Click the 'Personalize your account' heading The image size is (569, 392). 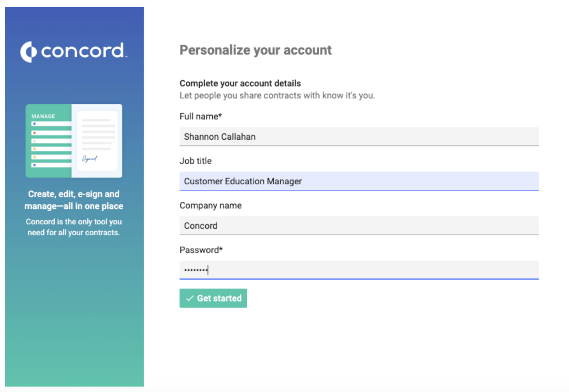click(255, 50)
